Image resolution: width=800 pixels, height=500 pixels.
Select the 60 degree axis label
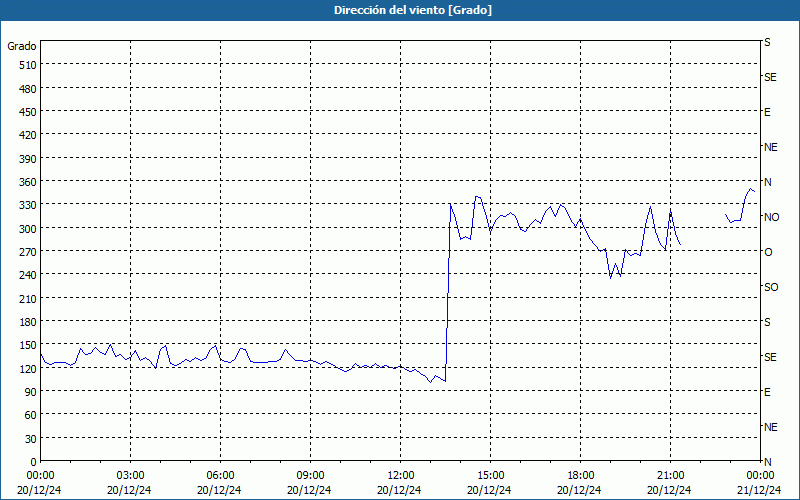click(x=31, y=415)
